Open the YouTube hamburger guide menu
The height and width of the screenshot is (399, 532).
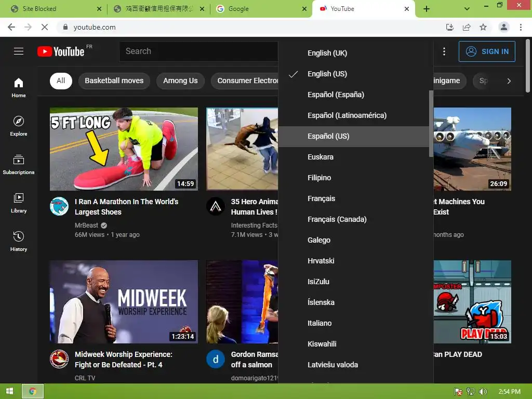tap(19, 51)
